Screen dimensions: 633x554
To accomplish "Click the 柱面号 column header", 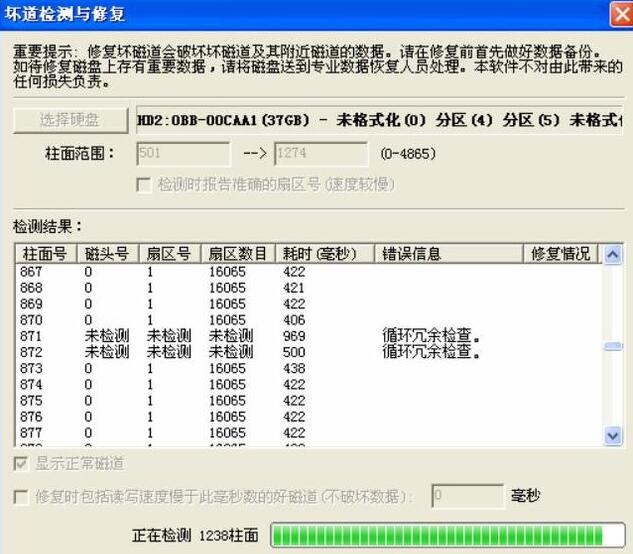I will 46,254.
